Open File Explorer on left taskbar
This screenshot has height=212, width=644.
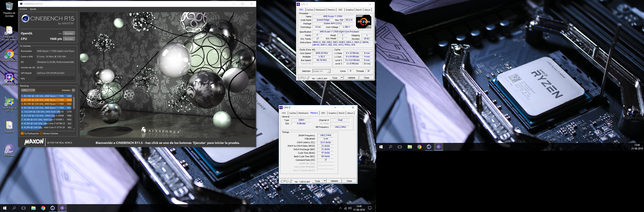tap(34, 208)
